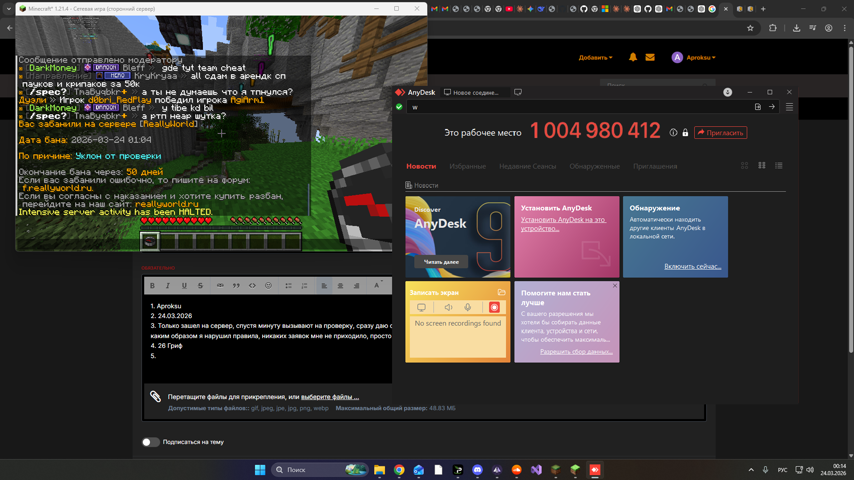
Task: Open forum messages envelope icon
Action: click(650, 57)
